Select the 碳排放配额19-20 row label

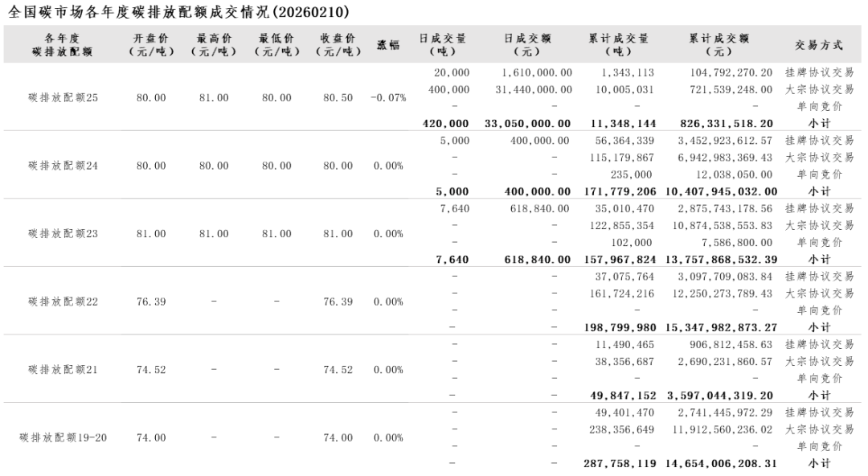(x=63, y=438)
